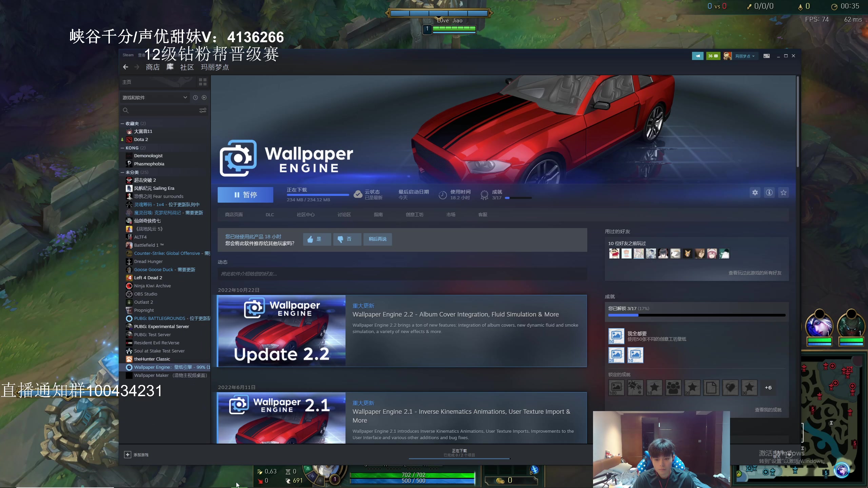Click the 50 wallpapers achievement icon
Screen dimensions: 868x488
[616, 336]
